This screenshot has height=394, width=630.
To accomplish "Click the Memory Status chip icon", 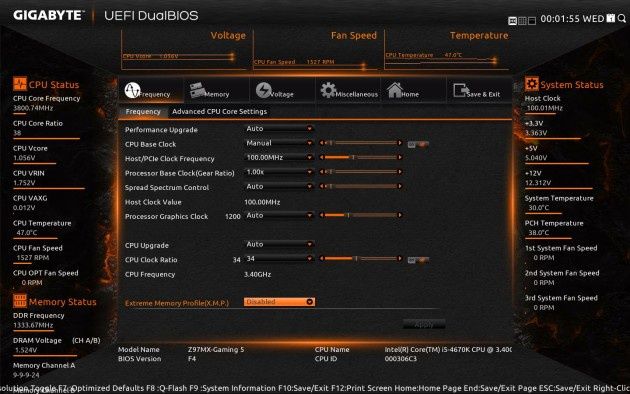I will coord(20,301).
